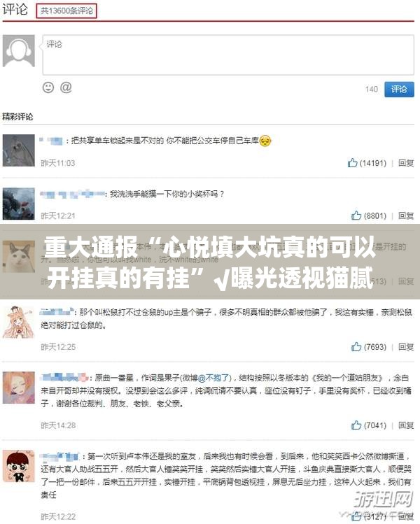
Task: Reply to the 昨天12:25 comment
Action: [406, 347]
